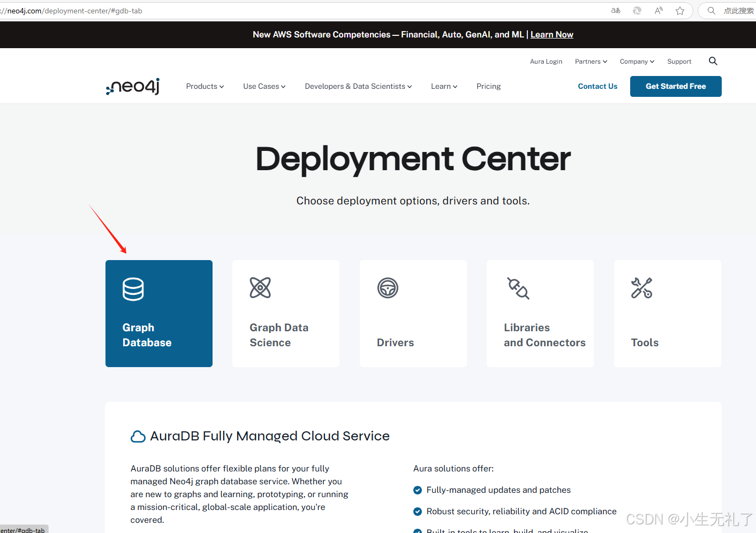Click the Get Started Free button
The image size is (756, 533).
point(676,86)
